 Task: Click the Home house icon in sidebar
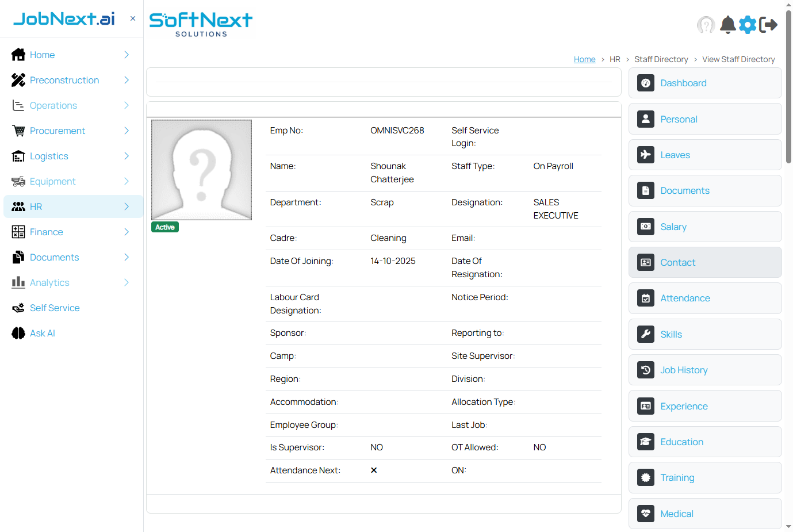(17, 55)
